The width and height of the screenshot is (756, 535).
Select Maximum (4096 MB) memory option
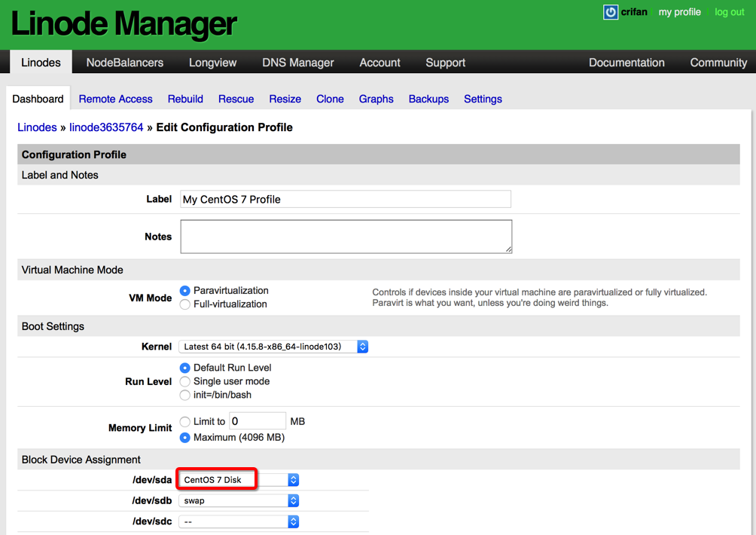184,438
